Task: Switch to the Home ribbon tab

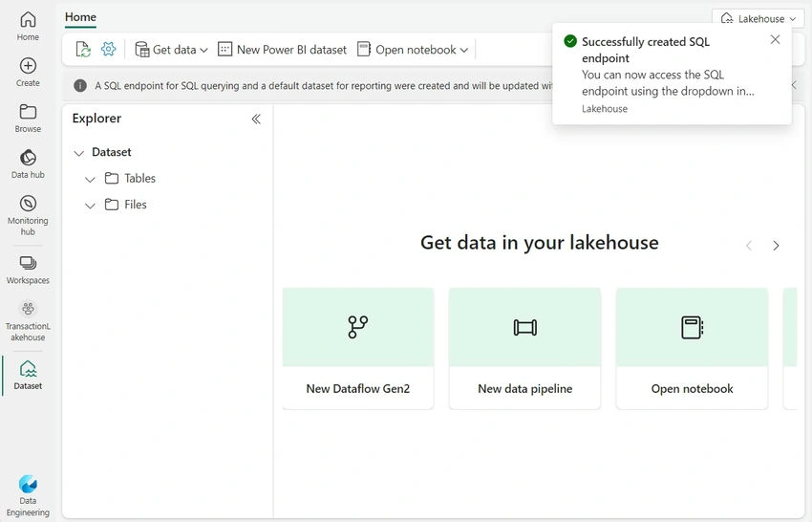Action: (80, 17)
